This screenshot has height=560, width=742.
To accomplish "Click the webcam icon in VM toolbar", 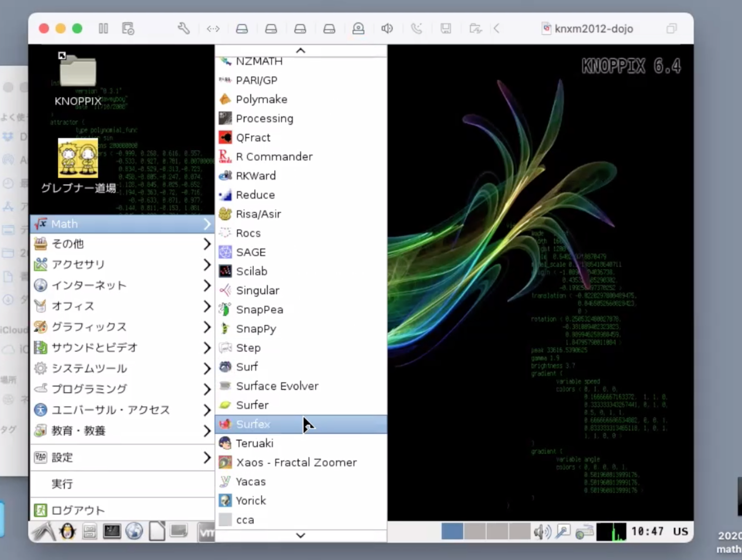I will tap(358, 29).
